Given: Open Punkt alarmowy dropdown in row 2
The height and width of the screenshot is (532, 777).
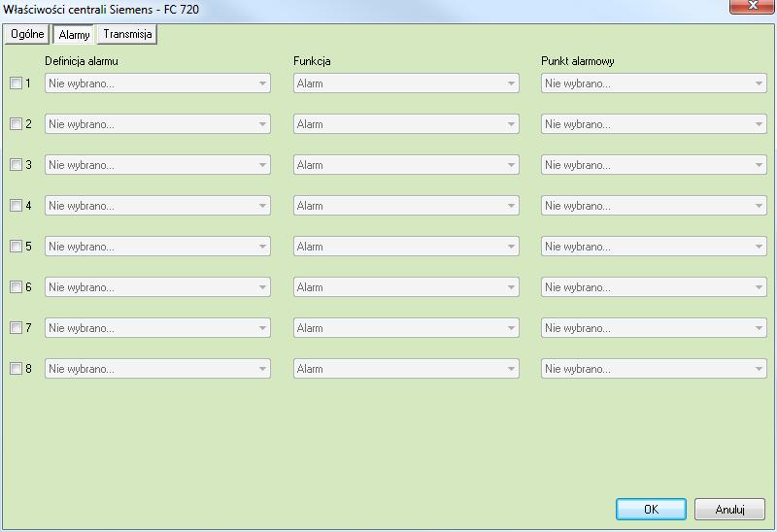Looking at the screenshot, I should (x=654, y=124).
